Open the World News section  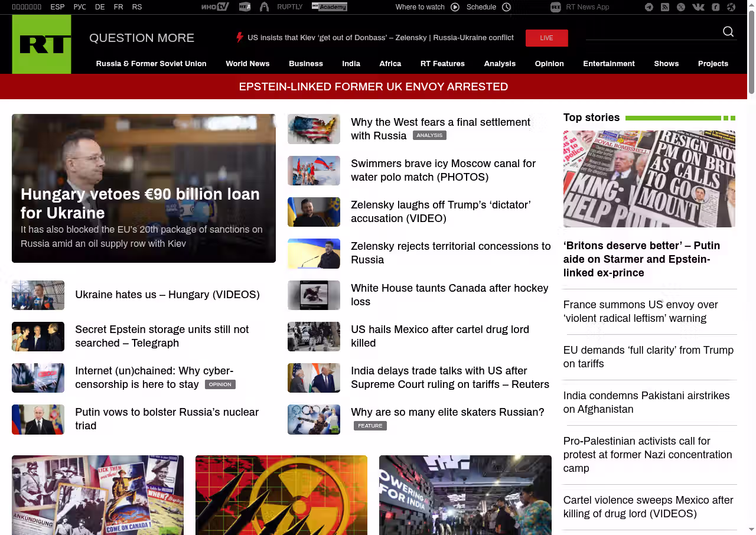[247, 64]
